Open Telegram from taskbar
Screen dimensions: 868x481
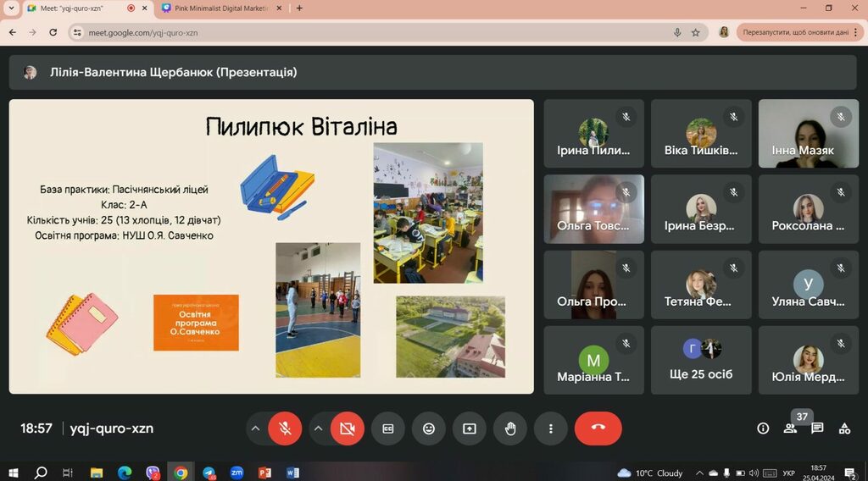point(209,473)
